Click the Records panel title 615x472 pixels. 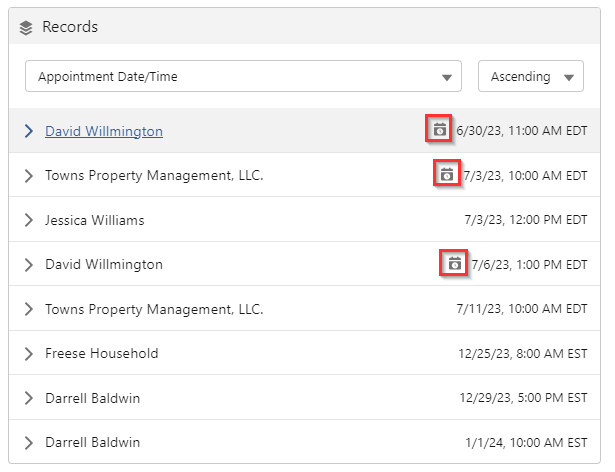coord(70,27)
